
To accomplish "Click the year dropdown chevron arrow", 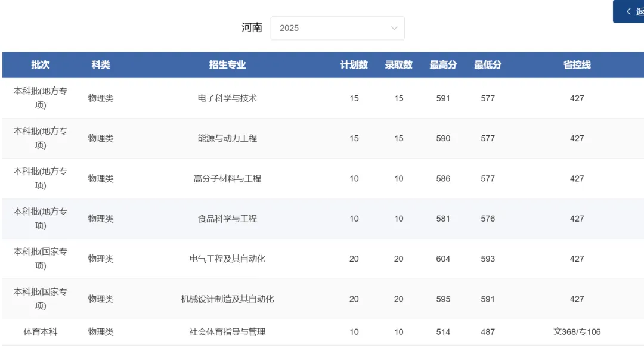I will point(394,29).
